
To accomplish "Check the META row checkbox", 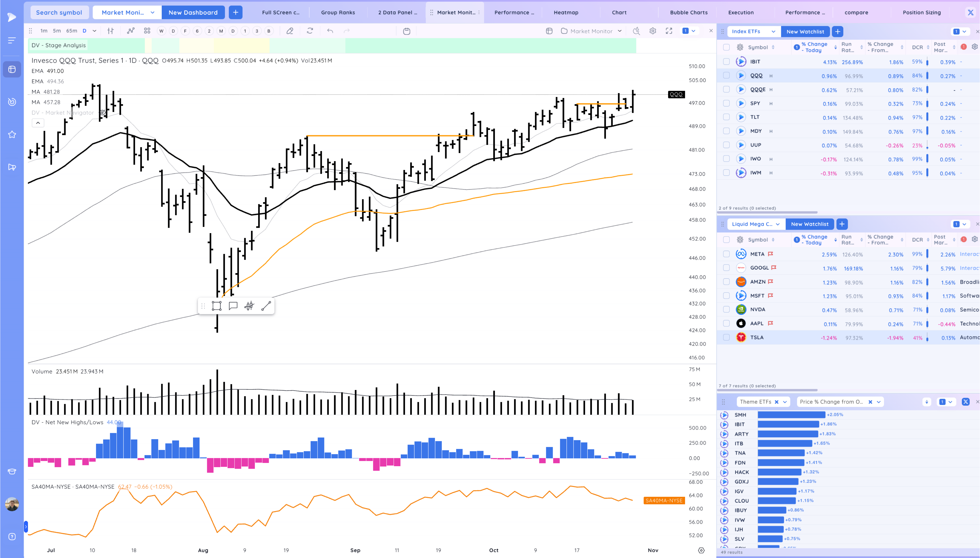I will (726, 254).
